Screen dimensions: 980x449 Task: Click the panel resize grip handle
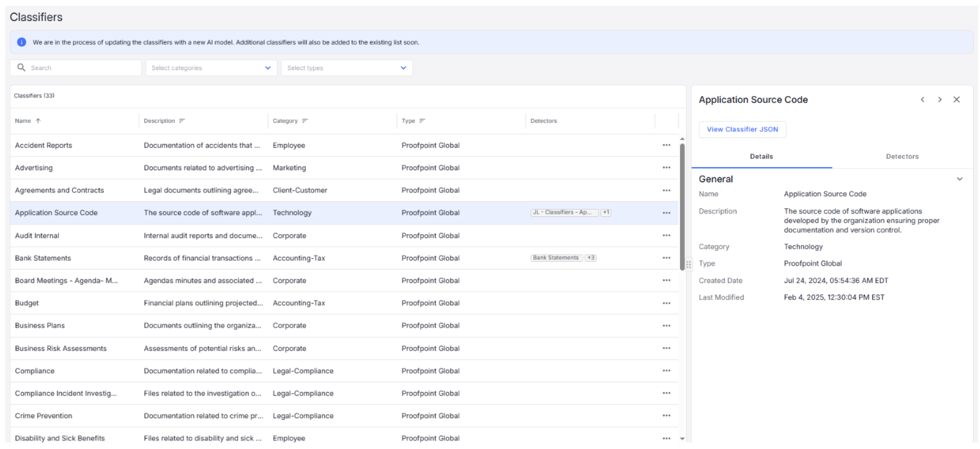click(x=688, y=264)
